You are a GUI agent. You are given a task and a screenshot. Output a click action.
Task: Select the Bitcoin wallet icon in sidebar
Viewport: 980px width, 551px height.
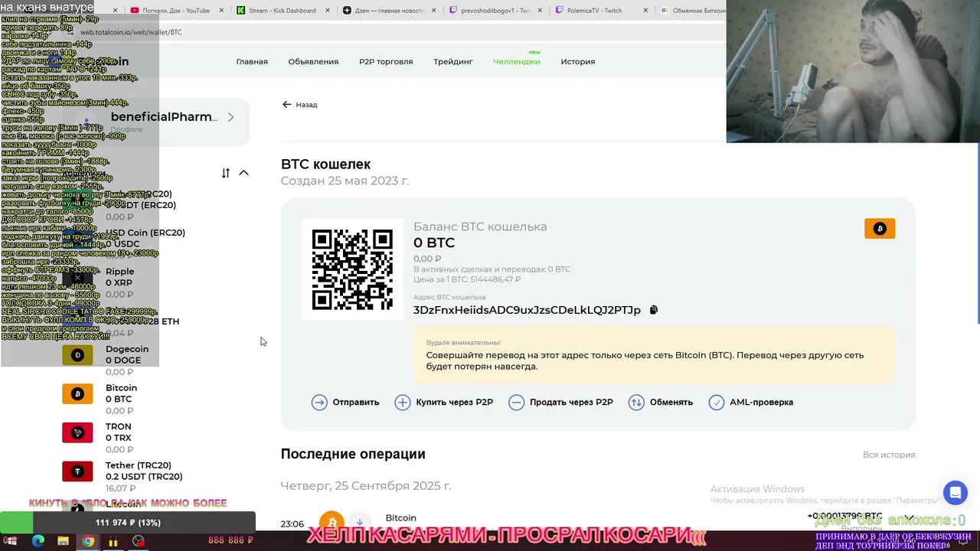77,393
